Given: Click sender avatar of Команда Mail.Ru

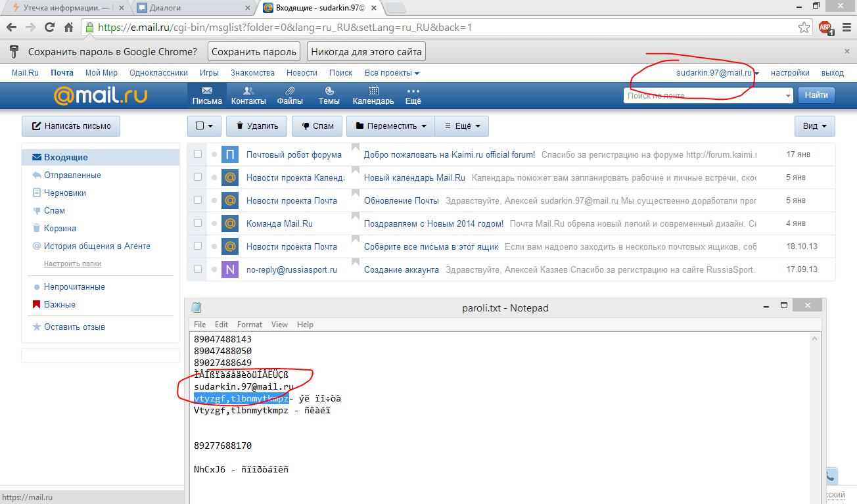Looking at the screenshot, I should (230, 223).
